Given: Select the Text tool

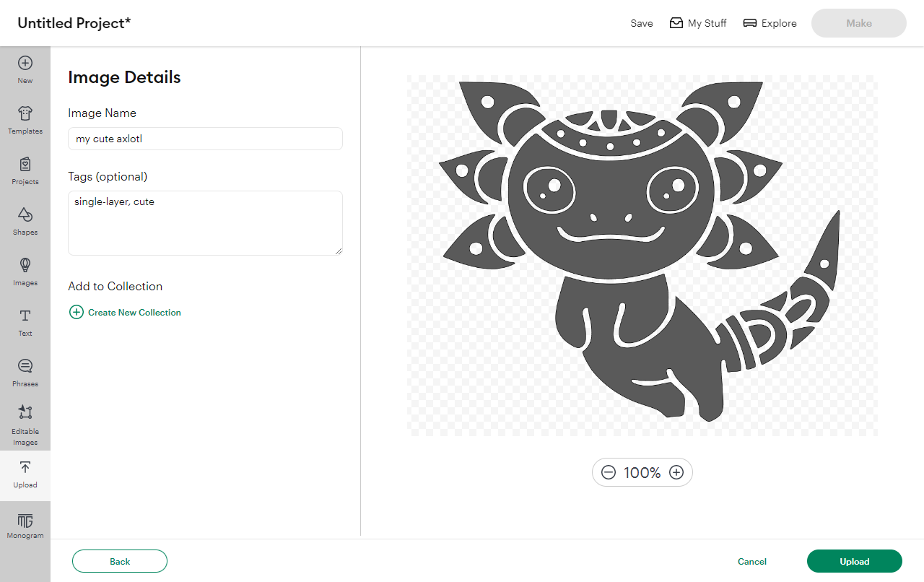Looking at the screenshot, I should coord(25,322).
